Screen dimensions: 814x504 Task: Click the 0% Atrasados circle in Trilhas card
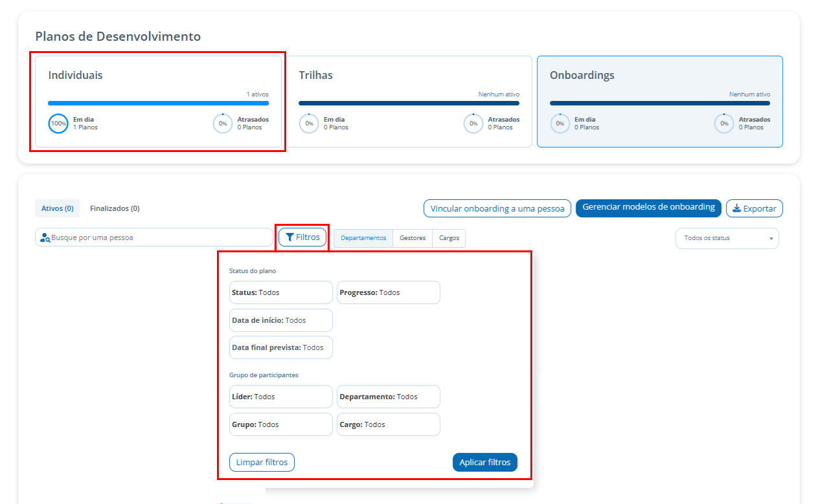pyautogui.click(x=473, y=123)
